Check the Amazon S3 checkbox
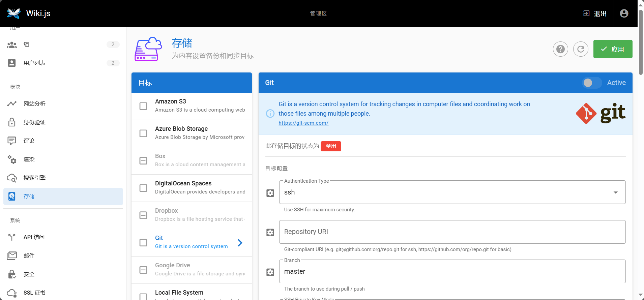Image resolution: width=644 pixels, height=300 pixels. 143,106
